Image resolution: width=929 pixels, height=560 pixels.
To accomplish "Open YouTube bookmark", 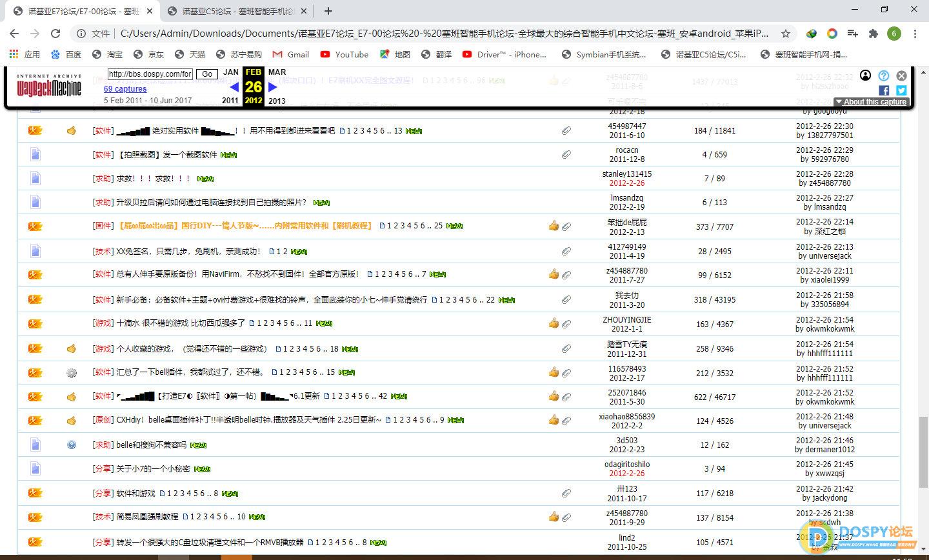I will coord(345,54).
